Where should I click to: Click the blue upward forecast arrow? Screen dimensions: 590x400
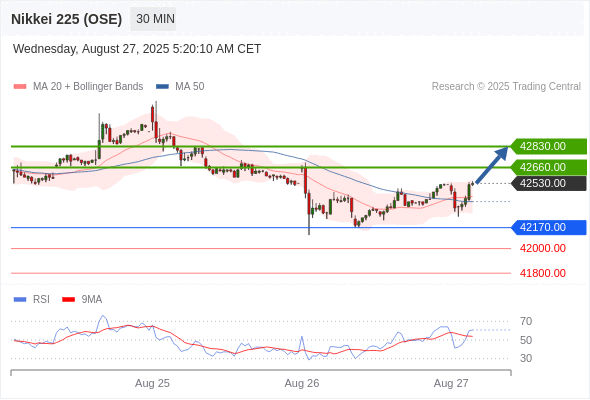pyautogui.click(x=492, y=165)
